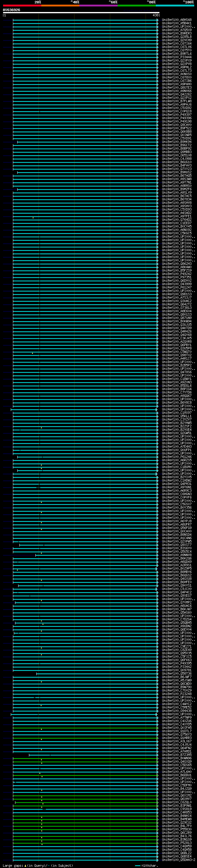
Task: Click the UniRef100_B7Z3M5 label
Action: 177,755
